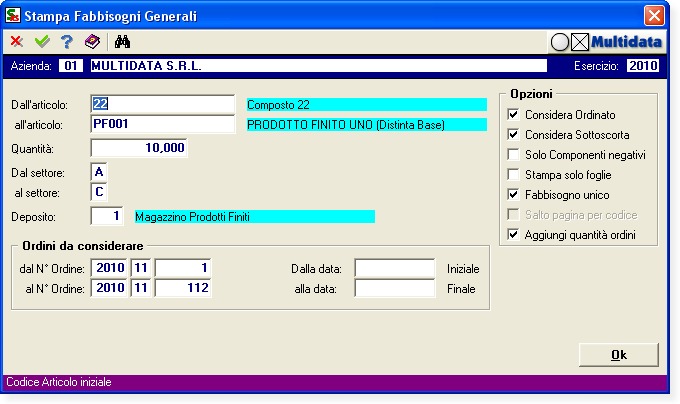The height and width of the screenshot is (404, 680).
Task: Open help with blue question mark icon
Action: point(66,42)
